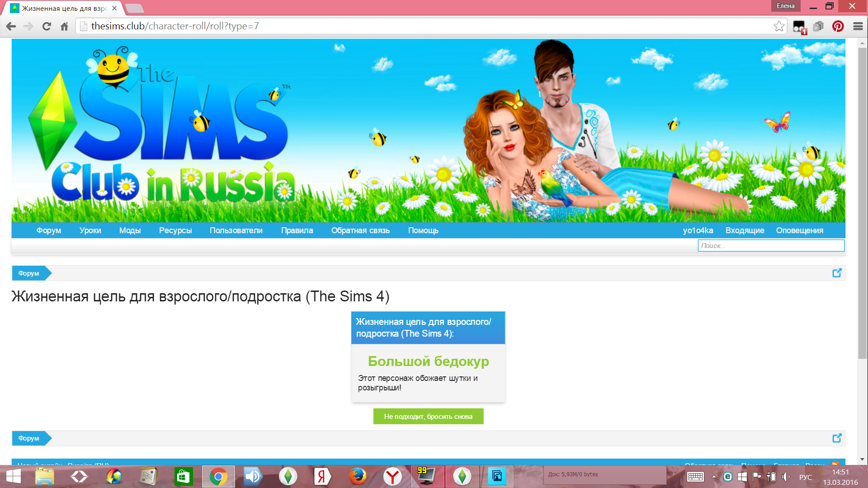Open the Обратная связь menu item

360,230
